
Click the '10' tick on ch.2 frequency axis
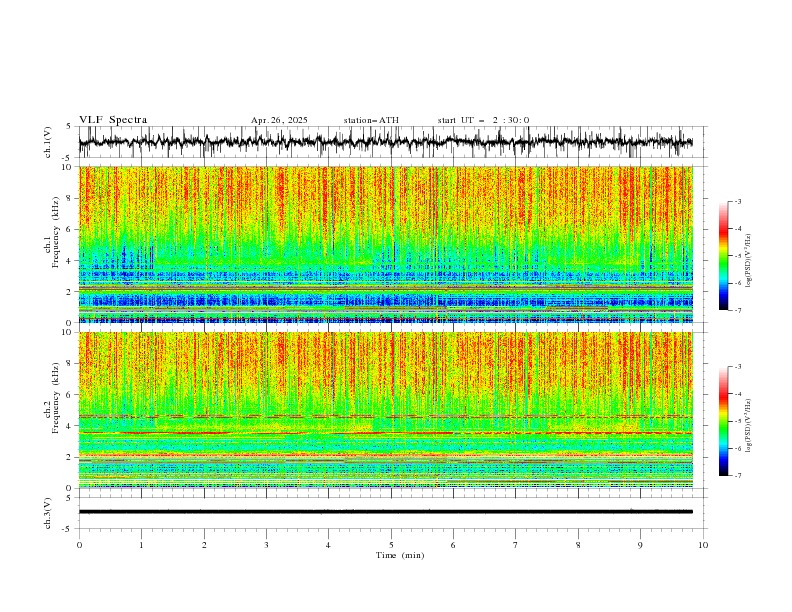tap(68, 332)
